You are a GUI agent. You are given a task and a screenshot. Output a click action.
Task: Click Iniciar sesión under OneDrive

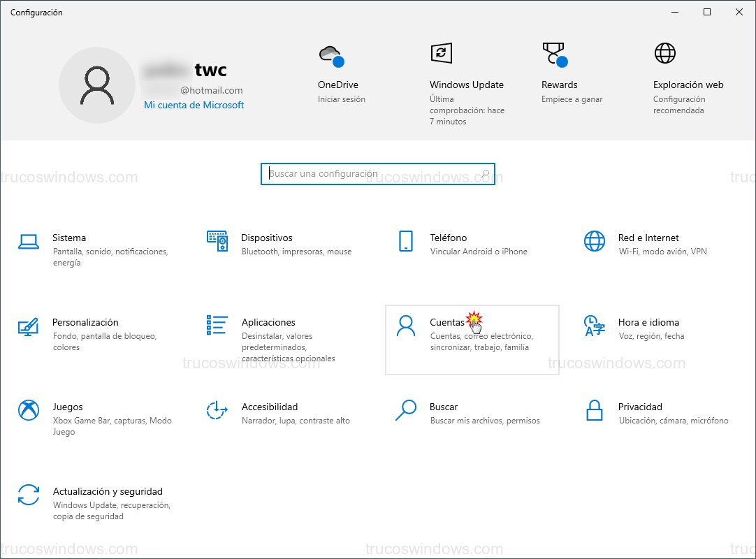(342, 99)
